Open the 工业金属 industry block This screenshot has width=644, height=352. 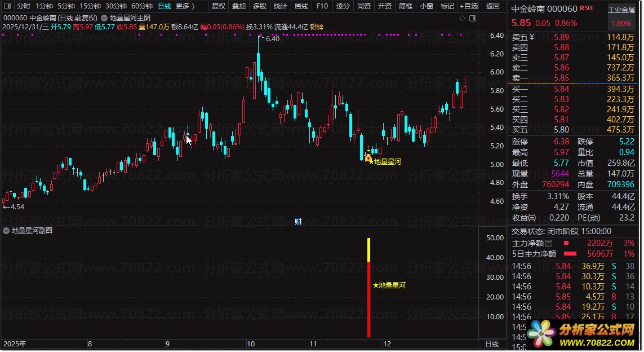point(621,10)
